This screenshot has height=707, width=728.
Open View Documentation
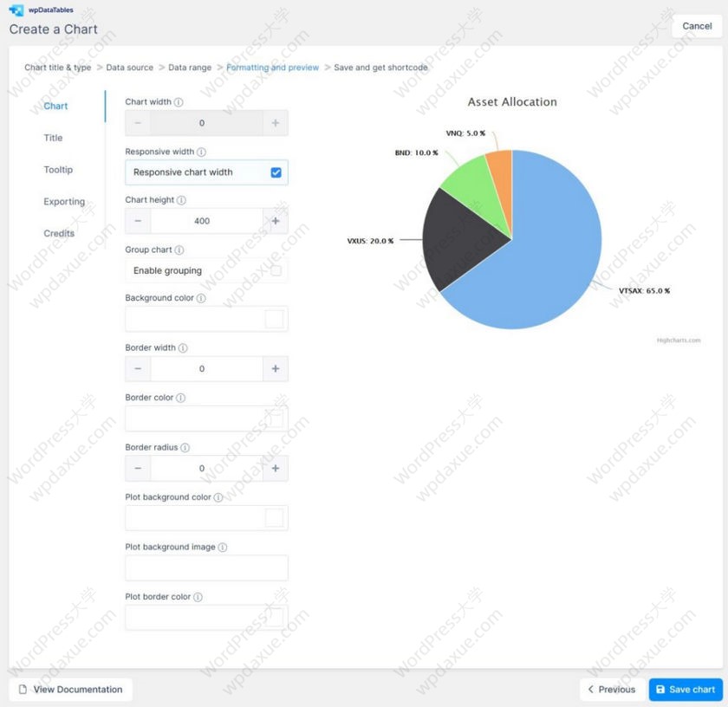pos(70,690)
